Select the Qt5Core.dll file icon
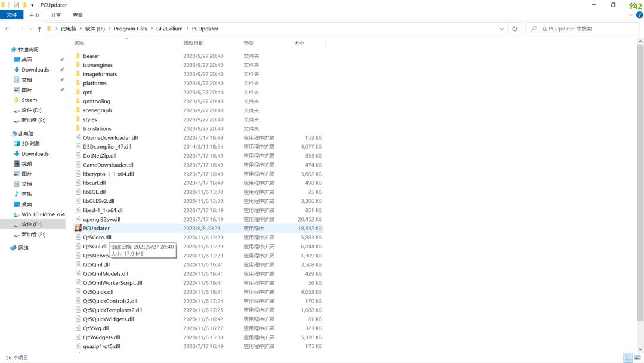 (78, 237)
